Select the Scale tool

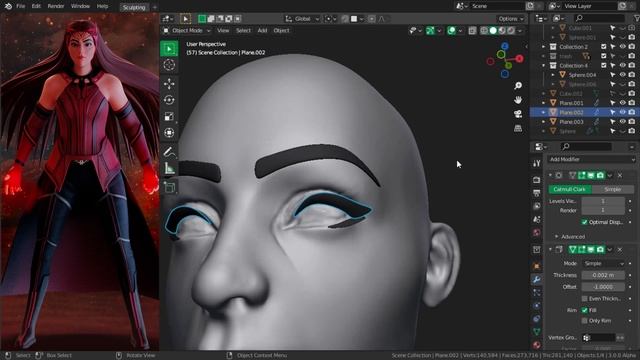169,116
